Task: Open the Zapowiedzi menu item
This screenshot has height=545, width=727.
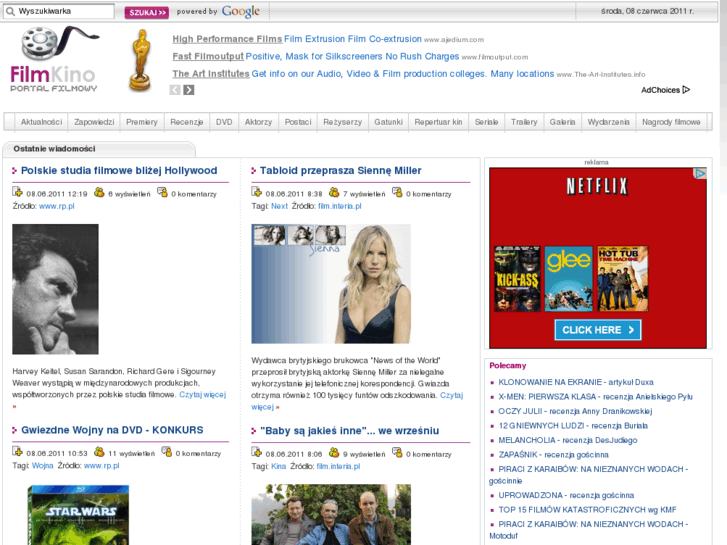Action: click(94, 122)
